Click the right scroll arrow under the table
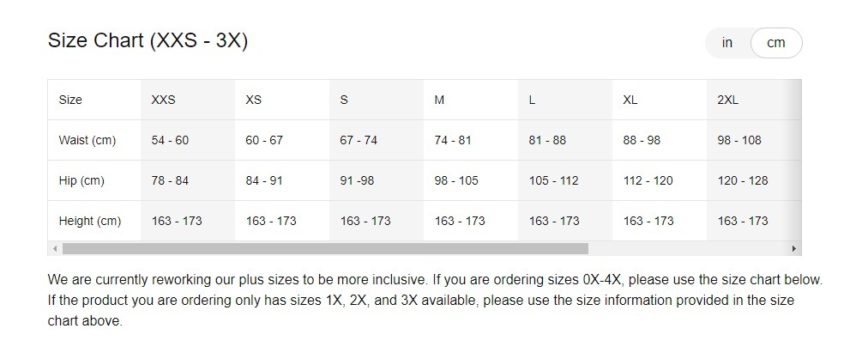This screenshot has width=868, height=353. pyautogui.click(x=795, y=249)
